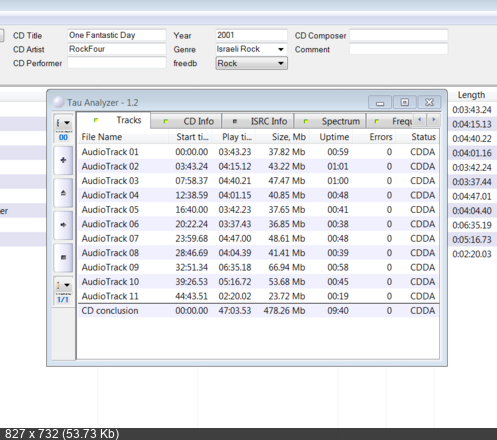Select the CD conclusion summary row
497x440 pixels.
tap(258, 311)
